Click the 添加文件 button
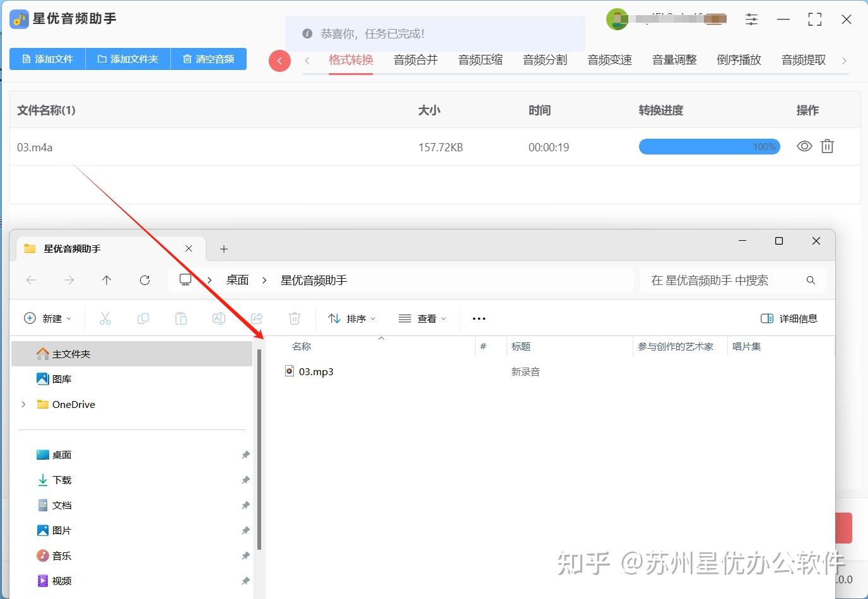This screenshot has width=868, height=599. pos(47,59)
